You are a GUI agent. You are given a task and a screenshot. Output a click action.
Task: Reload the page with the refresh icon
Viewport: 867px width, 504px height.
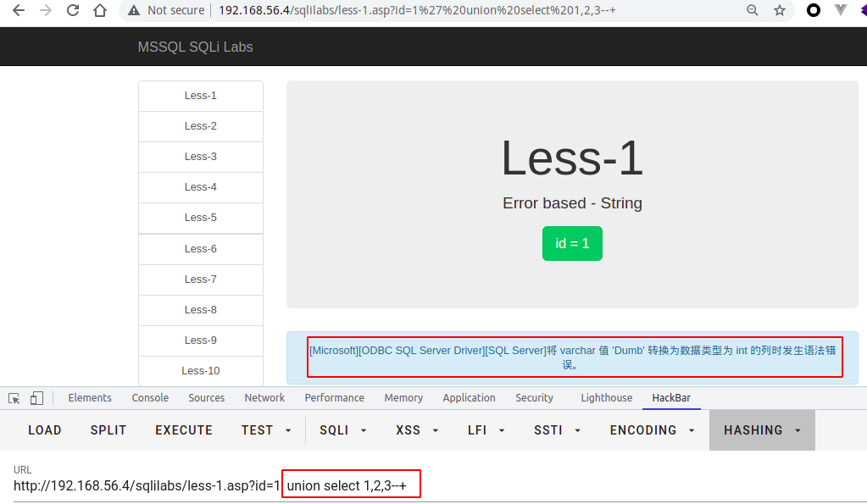coord(72,10)
